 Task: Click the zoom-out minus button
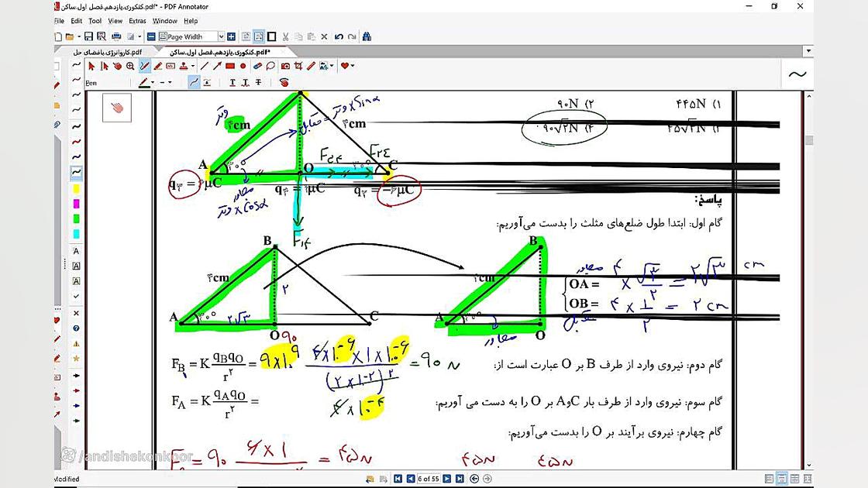click(151, 36)
